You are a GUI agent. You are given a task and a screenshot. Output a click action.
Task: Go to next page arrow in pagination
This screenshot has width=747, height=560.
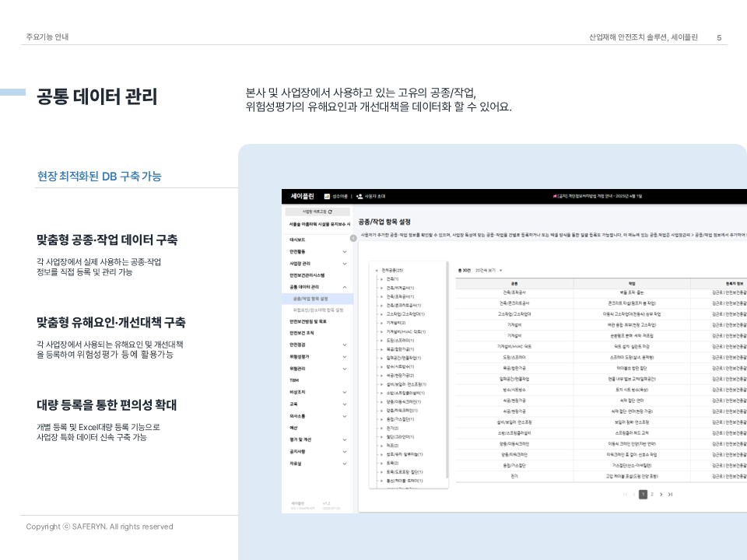point(661,494)
